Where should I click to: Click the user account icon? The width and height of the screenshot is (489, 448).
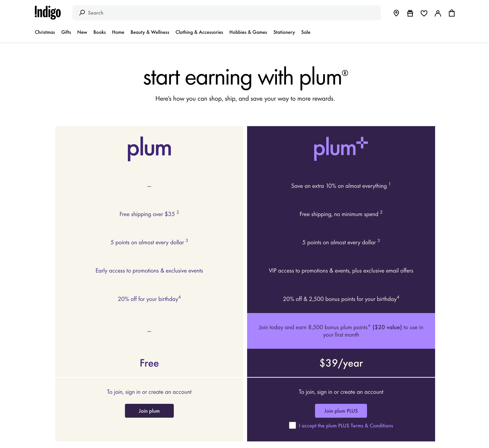tap(438, 13)
